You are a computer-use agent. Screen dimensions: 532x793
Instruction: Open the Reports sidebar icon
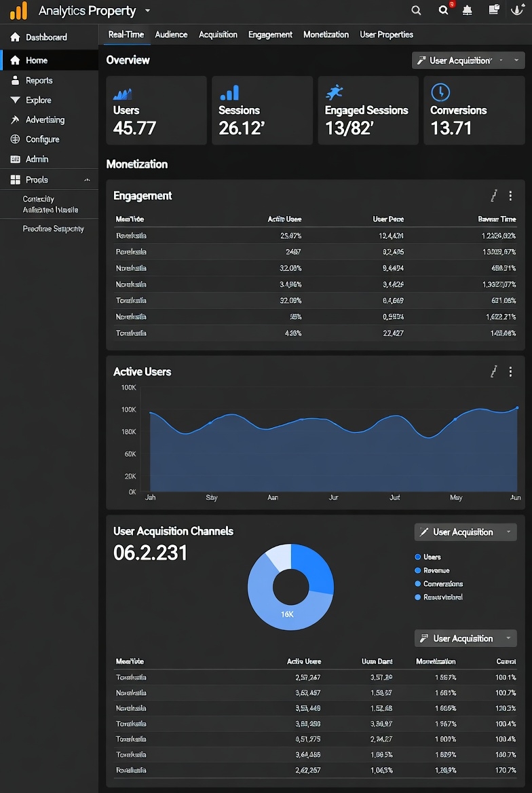[15, 80]
